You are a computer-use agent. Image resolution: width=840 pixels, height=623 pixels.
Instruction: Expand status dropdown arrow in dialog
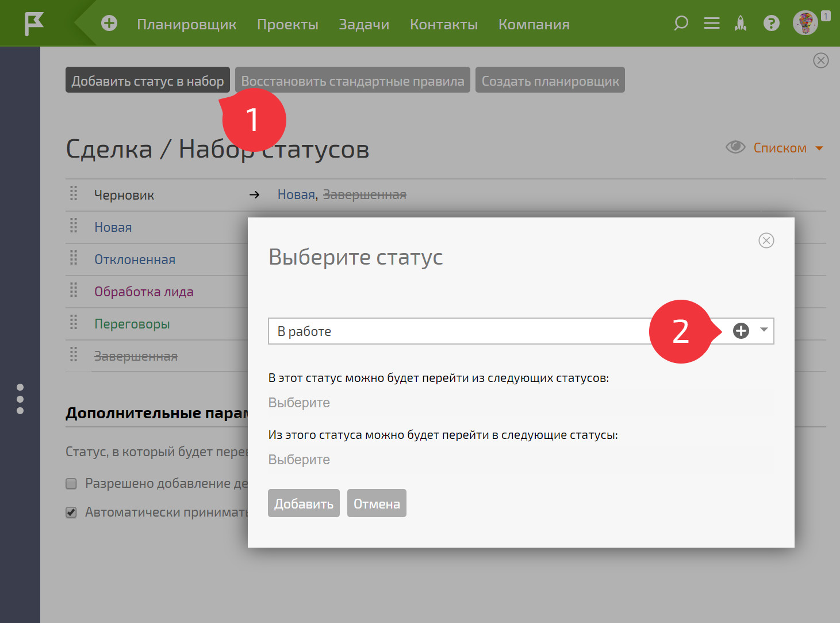(x=764, y=330)
